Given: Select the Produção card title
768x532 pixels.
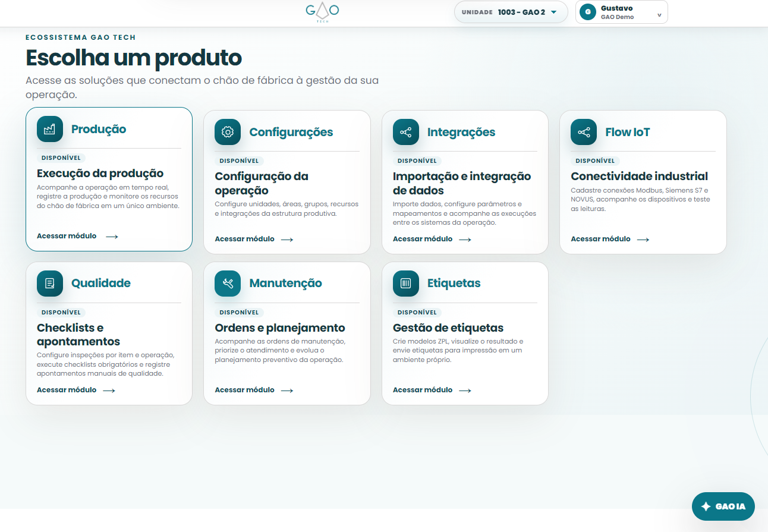Looking at the screenshot, I should (x=99, y=129).
